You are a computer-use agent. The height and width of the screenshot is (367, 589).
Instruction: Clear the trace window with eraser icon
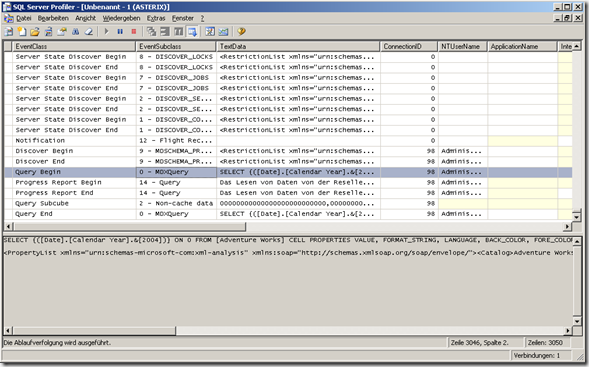(x=89, y=32)
